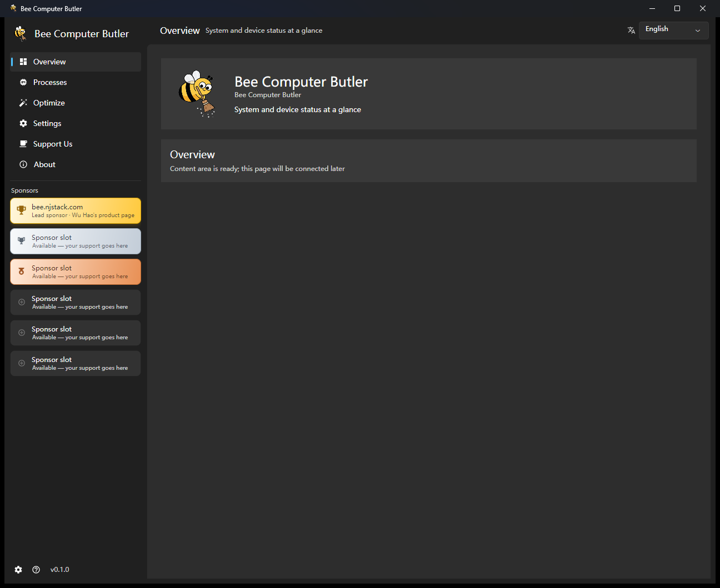
Task: Expand the language dropdown chevron arrow
Action: (x=698, y=31)
